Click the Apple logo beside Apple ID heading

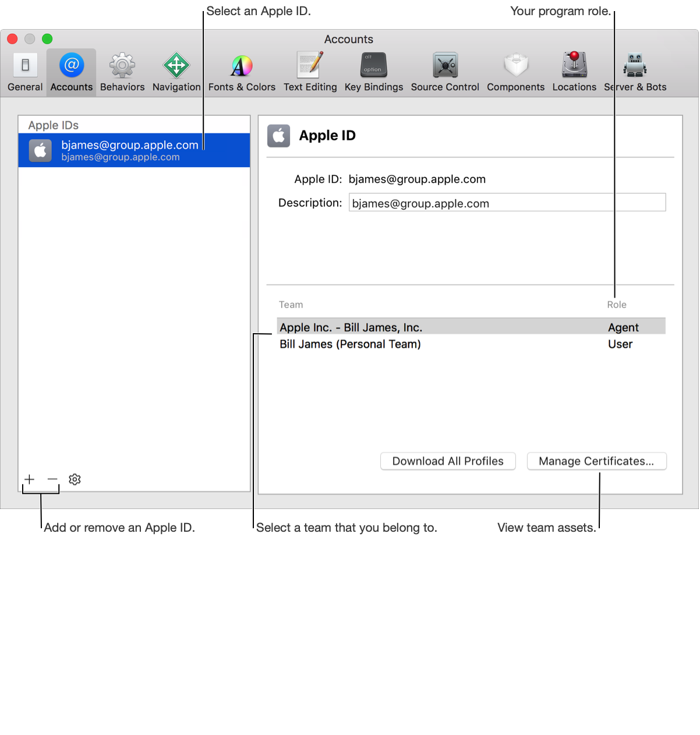(x=278, y=136)
